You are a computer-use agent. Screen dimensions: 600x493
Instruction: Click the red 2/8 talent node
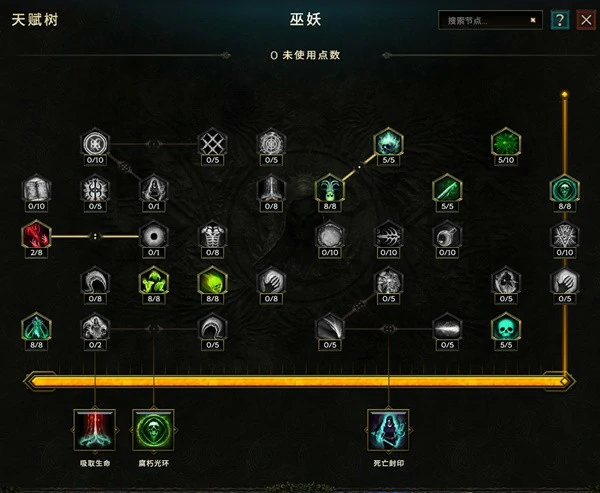click(36, 235)
